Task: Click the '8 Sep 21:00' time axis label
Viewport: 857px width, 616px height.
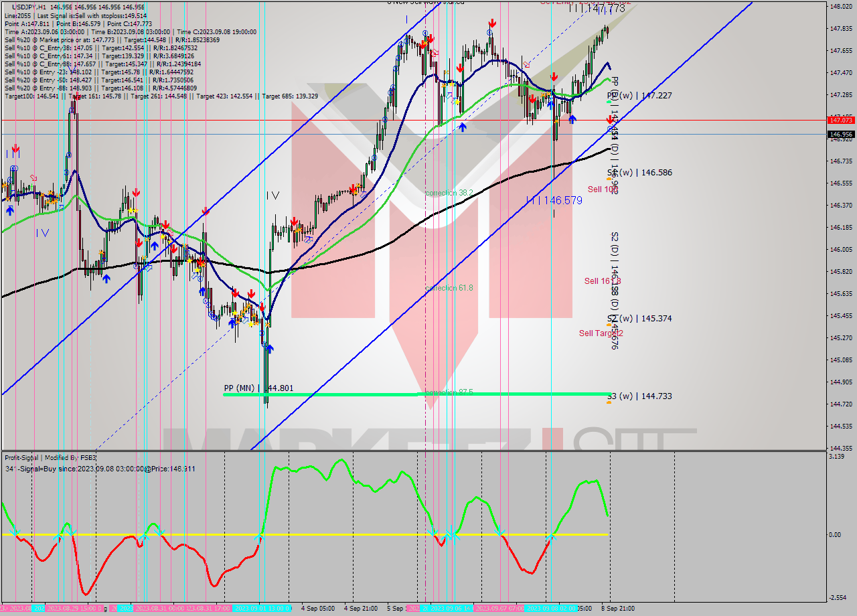Action: point(618,609)
